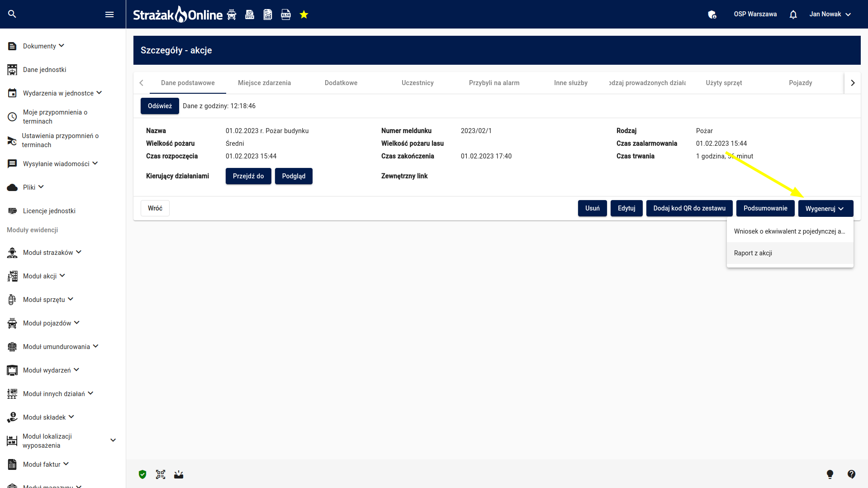Select the Inne służby tab
Screen dimensions: 868x488
click(571, 83)
